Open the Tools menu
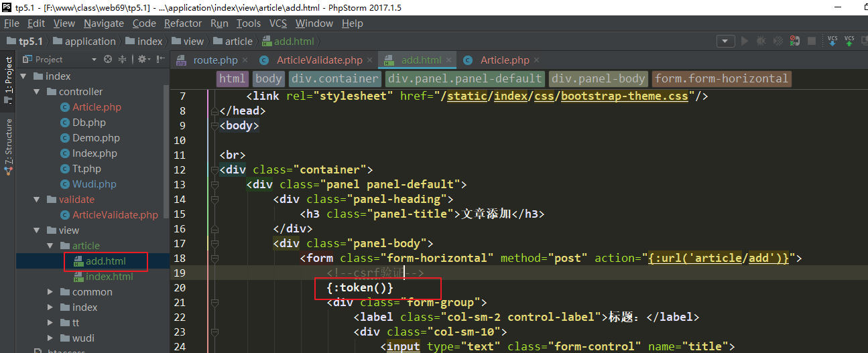The width and height of the screenshot is (868, 353). pyautogui.click(x=249, y=23)
